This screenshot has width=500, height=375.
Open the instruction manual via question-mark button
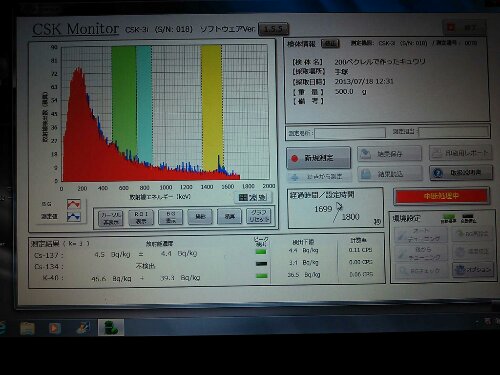pos(461,173)
